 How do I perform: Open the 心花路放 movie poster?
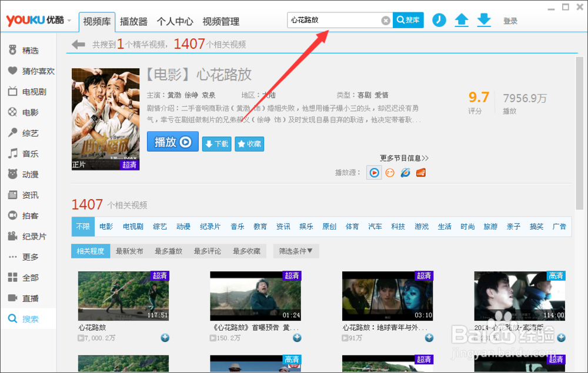(x=105, y=119)
